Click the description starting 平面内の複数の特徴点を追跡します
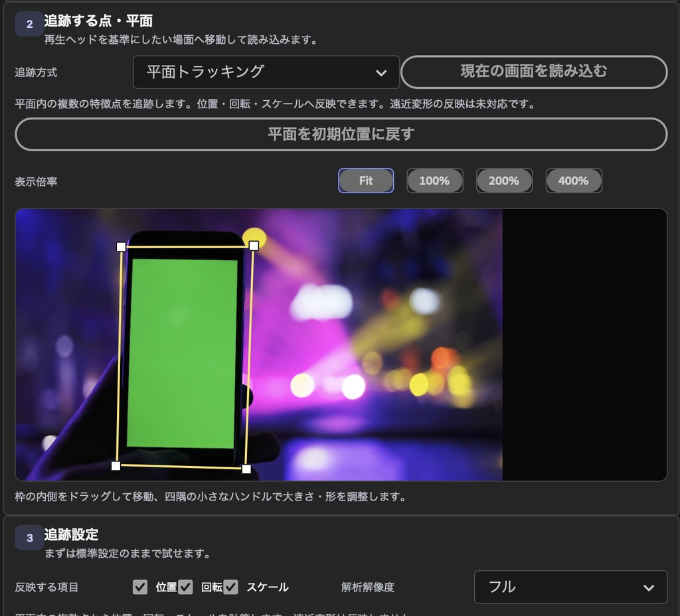The height and width of the screenshot is (616, 680). [276, 104]
